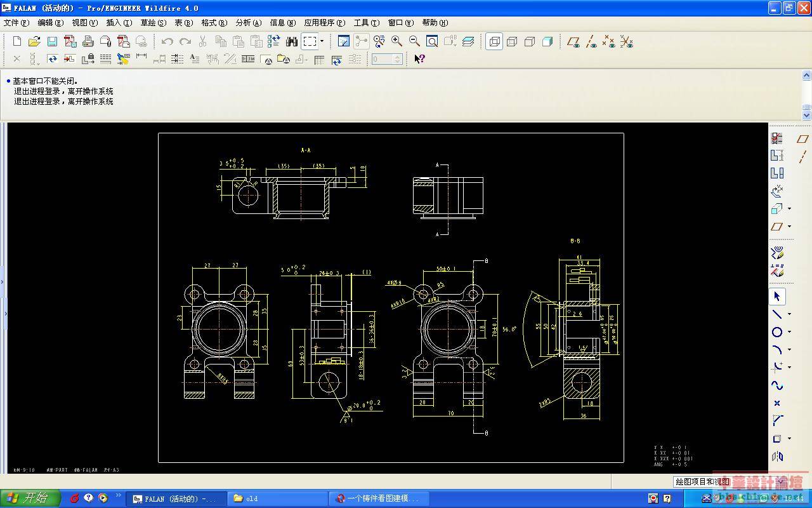Screen dimensions: 812x508
Task: Open the 编辑(E) menu
Action: 51,23
